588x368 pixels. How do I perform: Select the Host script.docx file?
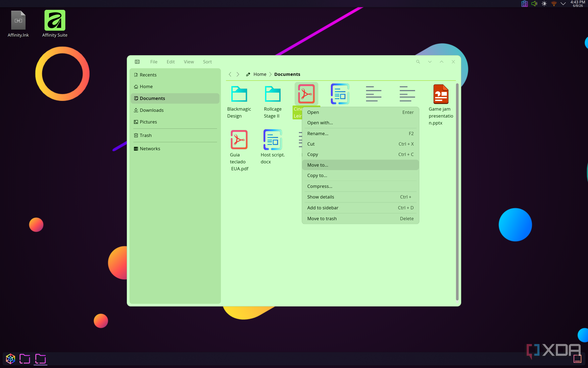coord(273,147)
